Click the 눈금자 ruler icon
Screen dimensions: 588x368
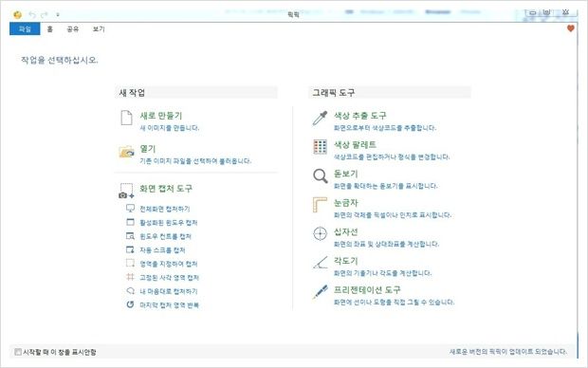[320, 205]
